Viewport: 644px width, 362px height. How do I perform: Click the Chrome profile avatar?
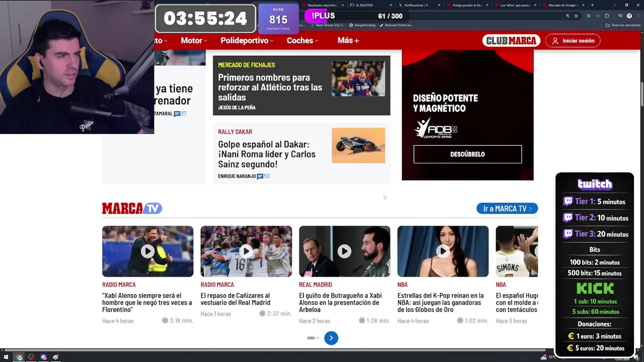pyautogui.click(x=629, y=16)
